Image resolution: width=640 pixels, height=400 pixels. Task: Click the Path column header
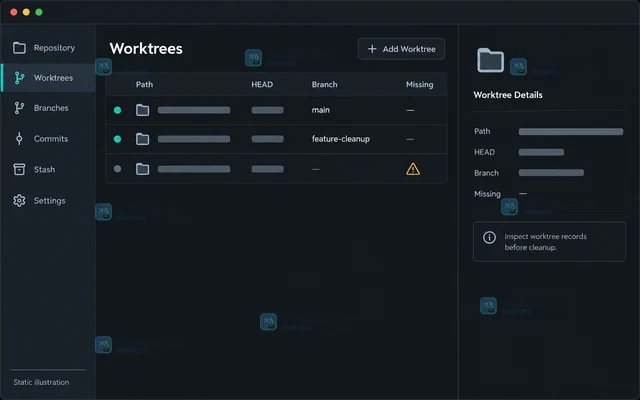coord(144,84)
